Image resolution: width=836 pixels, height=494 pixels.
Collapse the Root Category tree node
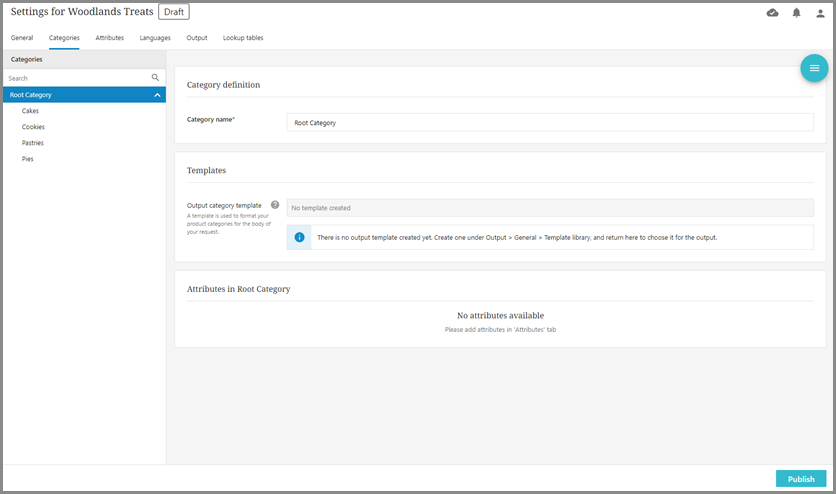click(157, 95)
